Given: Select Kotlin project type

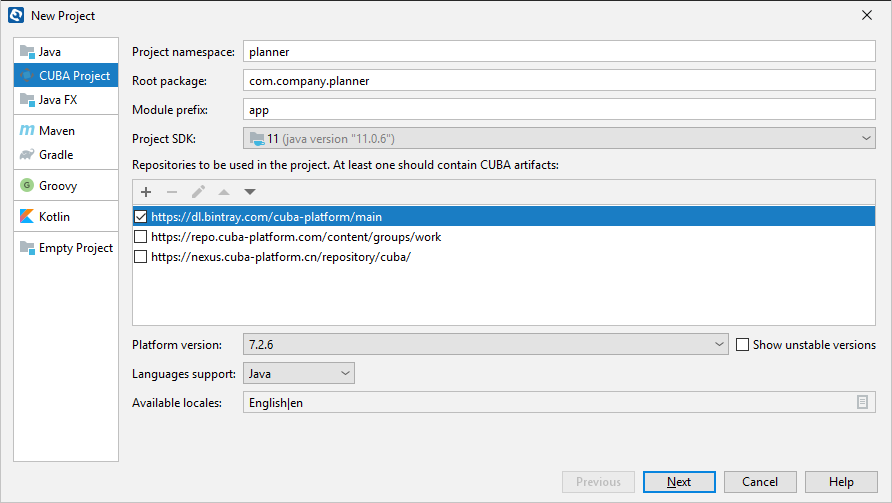Looking at the screenshot, I should pos(66,216).
